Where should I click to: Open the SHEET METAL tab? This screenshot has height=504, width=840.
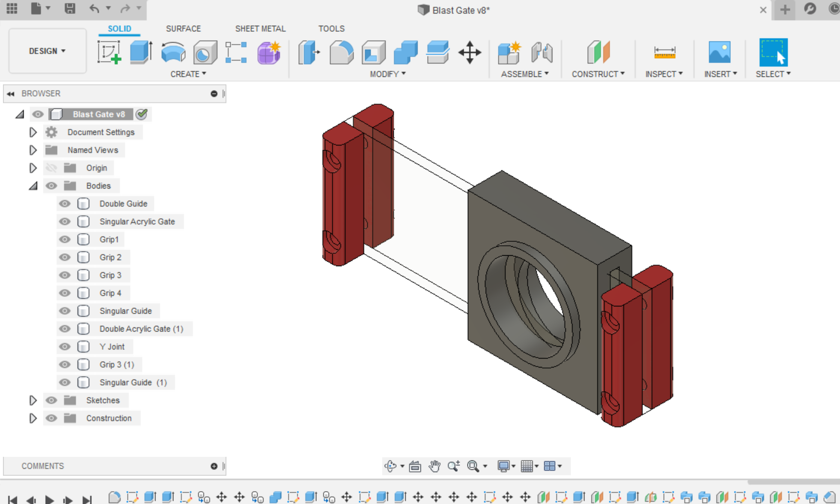click(260, 28)
